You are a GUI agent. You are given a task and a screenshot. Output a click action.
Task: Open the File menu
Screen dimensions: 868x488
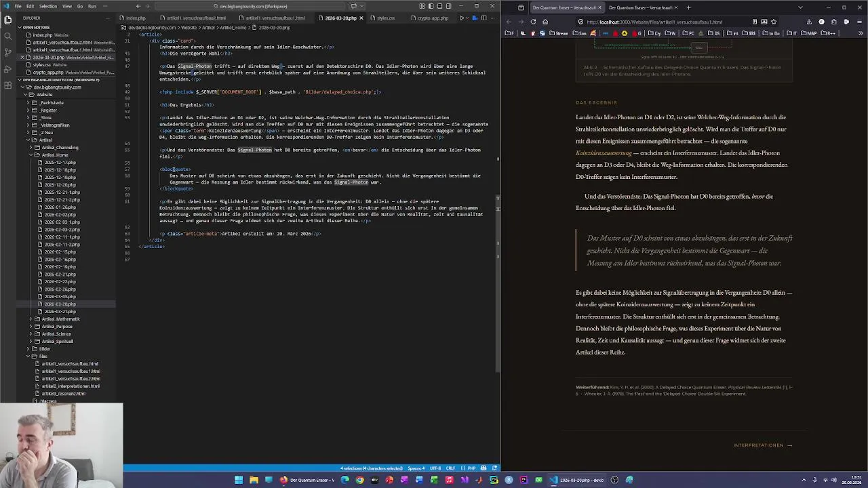click(18, 6)
